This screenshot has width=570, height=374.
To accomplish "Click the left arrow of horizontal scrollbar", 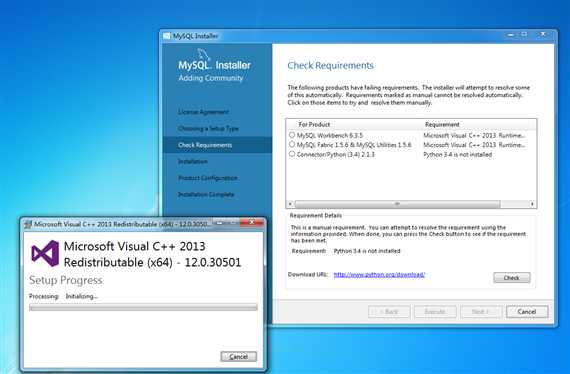I will click(290, 204).
